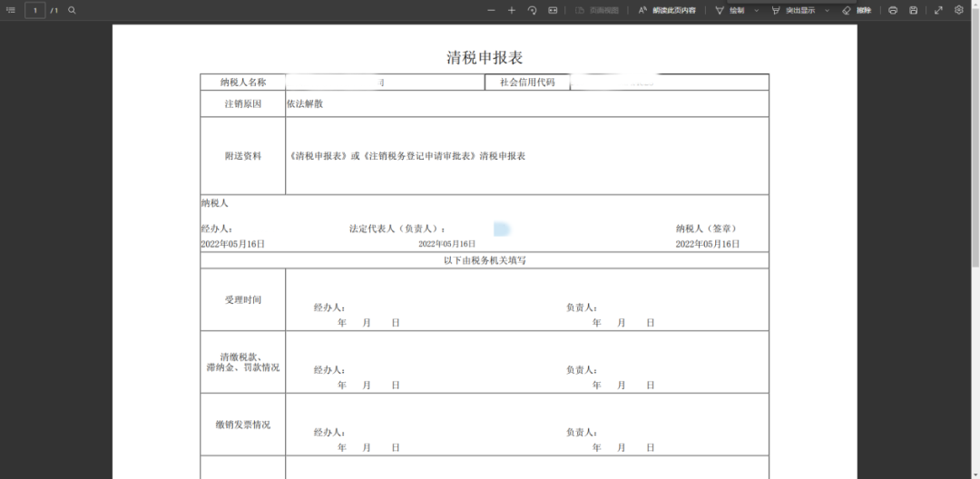Zoom out using the minus icon
The height and width of the screenshot is (479, 980).
[491, 10]
